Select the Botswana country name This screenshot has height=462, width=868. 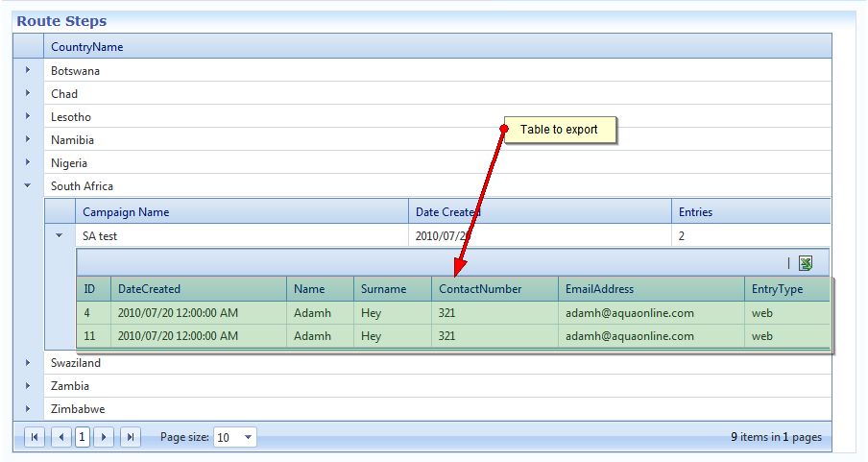pos(75,71)
